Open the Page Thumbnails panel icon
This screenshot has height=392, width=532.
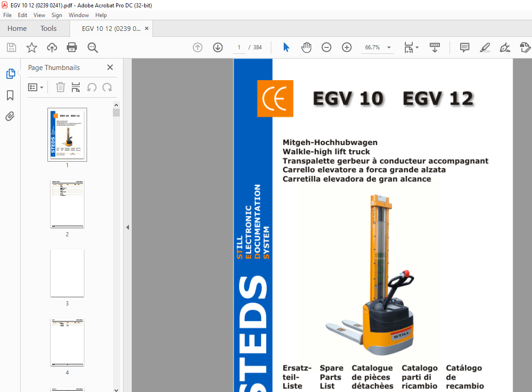point(10,74)
